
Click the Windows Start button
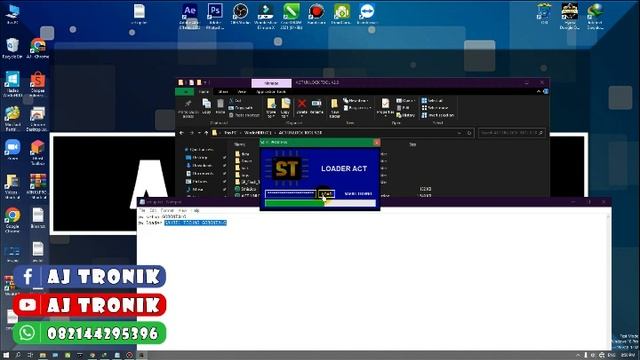6,356
